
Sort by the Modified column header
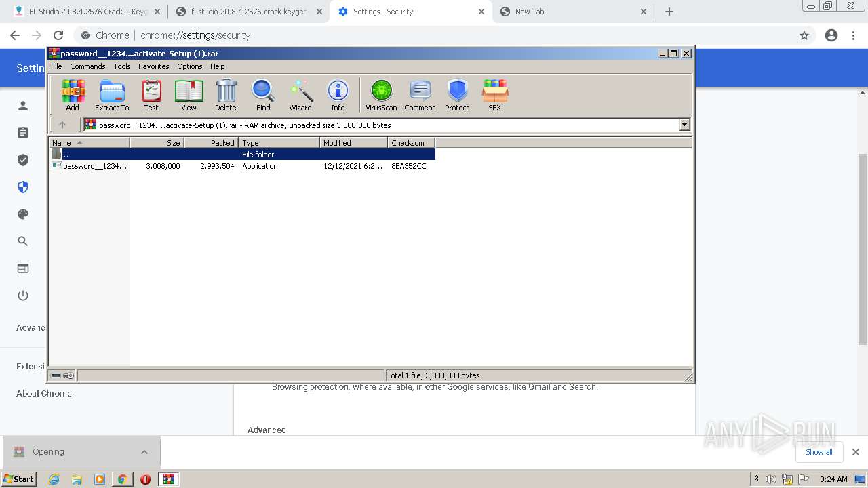tap(353, 142)
